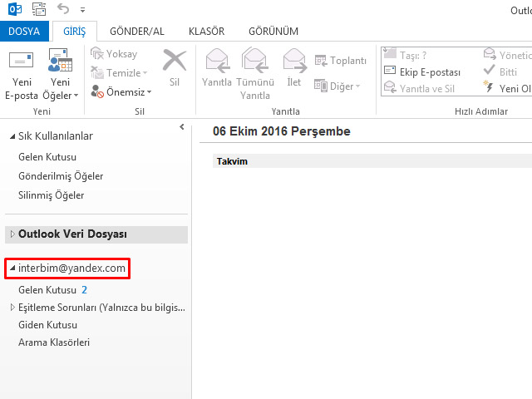Collapse the folder pane with the arrow
The height and width of the screenshot is (399, 532).
[181, 126]
